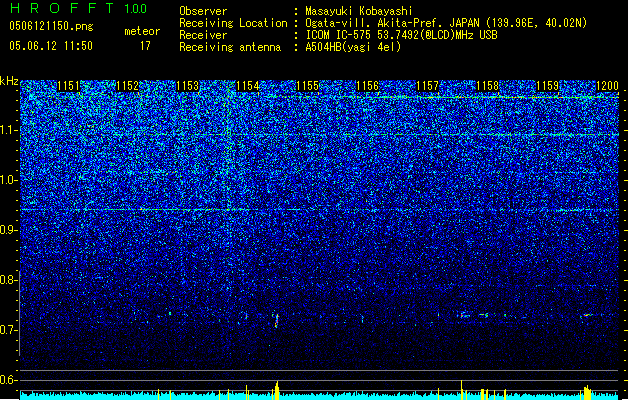Screen dimensions: 629x400
Task: Click the 1200 time marker
Action: point(607,86)
